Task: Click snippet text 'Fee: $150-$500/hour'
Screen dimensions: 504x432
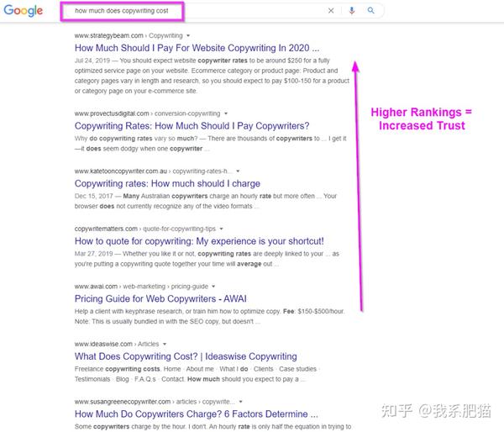Action: tap(313, 311)
